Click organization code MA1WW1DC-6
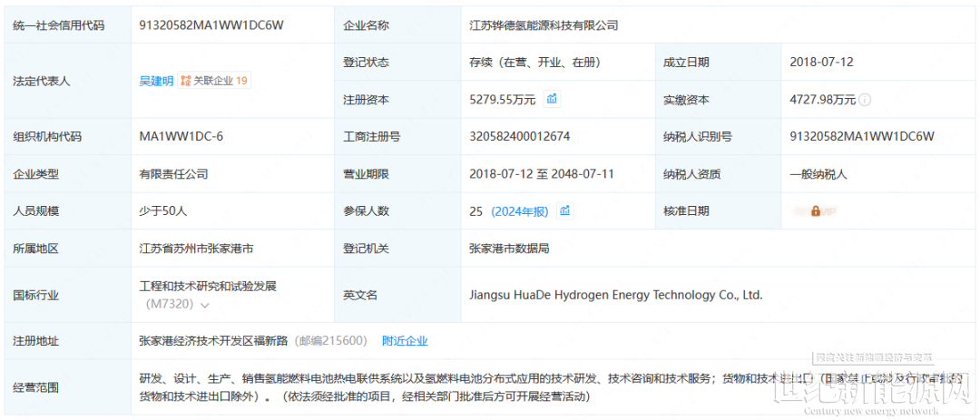Viewport: 980px width, 420px height. (x=181, y=137)
